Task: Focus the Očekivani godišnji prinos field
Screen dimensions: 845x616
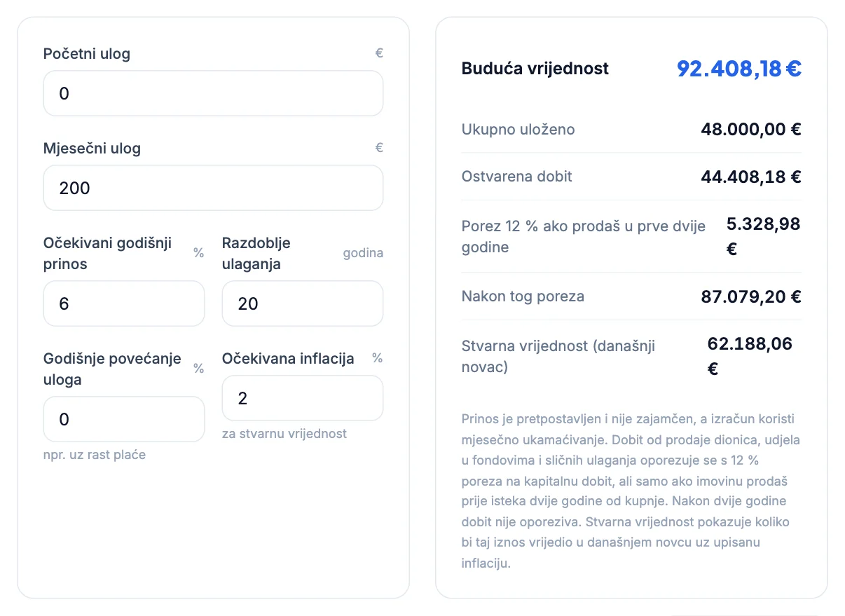Action: 124,303
